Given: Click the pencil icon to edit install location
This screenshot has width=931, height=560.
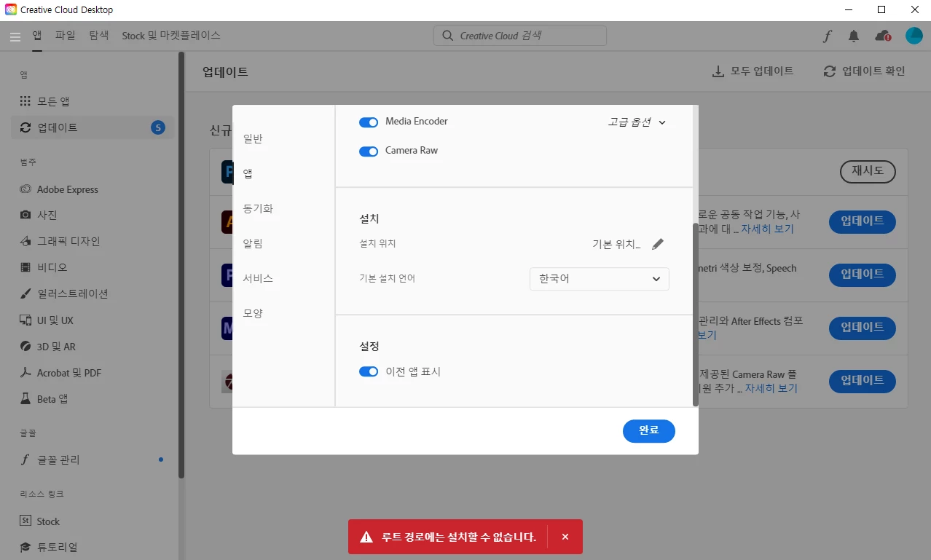Looking at the screenshot, I should [x=658, y=244].
